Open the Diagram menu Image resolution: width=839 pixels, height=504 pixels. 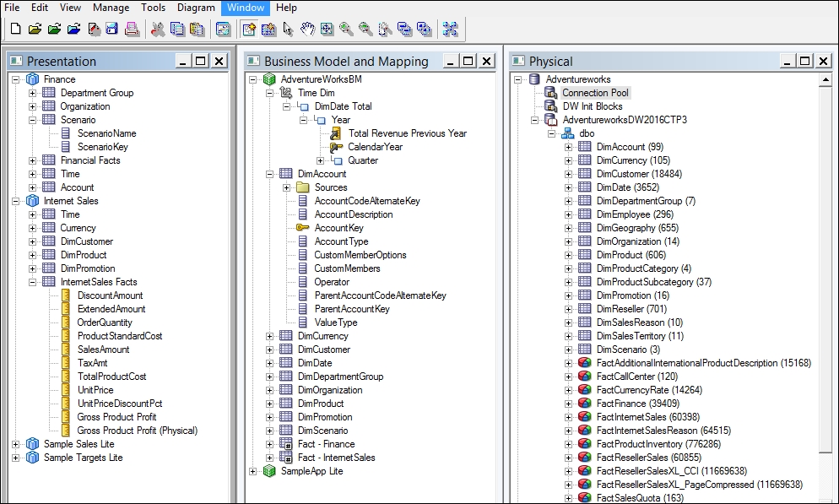tap(196, 8)
